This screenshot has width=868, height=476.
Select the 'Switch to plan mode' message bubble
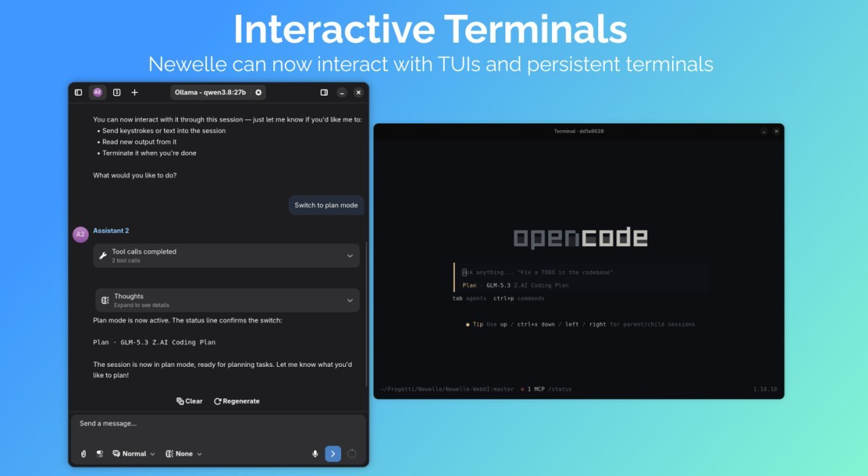[326, 205]
